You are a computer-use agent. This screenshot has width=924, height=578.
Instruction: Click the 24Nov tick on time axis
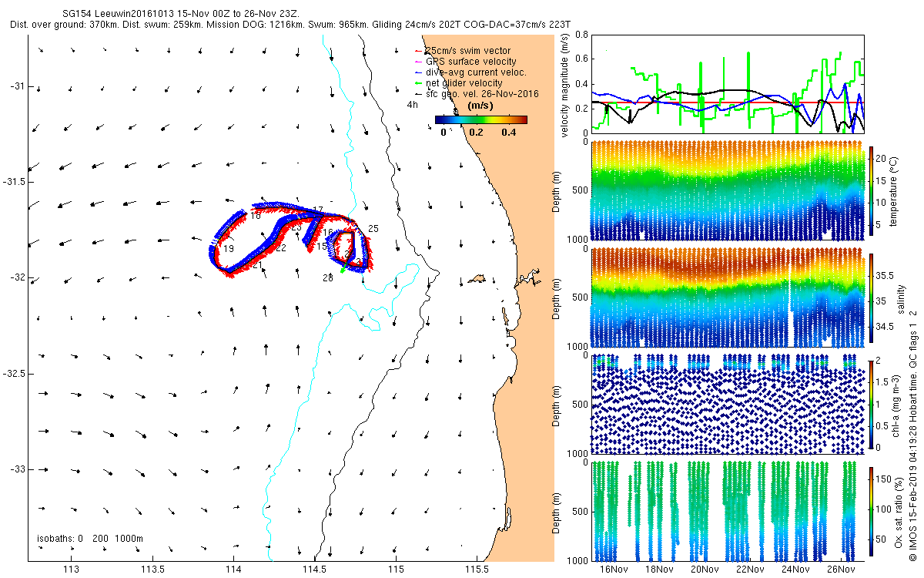click(795, 569)
